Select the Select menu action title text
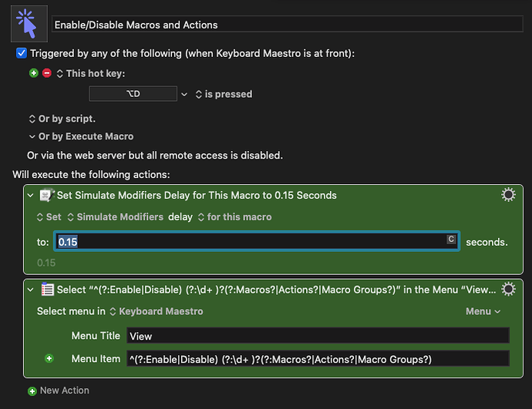This screenshot has width=532, height=409. click(x=276, y=290)
